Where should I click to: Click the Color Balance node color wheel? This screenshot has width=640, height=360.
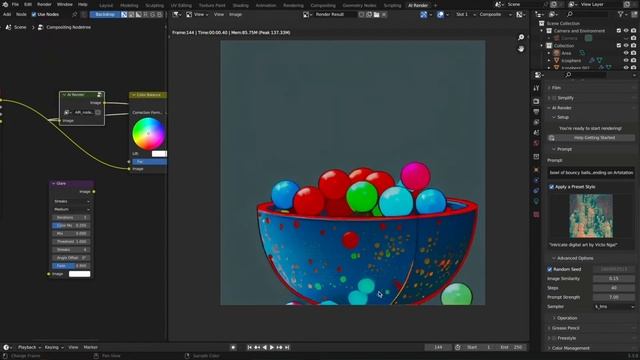149,133
